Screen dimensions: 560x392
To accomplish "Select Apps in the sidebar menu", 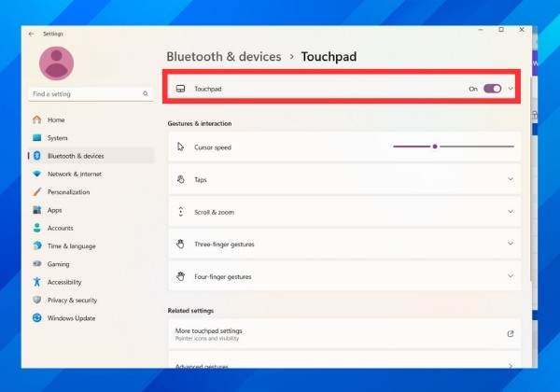I will click(55, 210).
